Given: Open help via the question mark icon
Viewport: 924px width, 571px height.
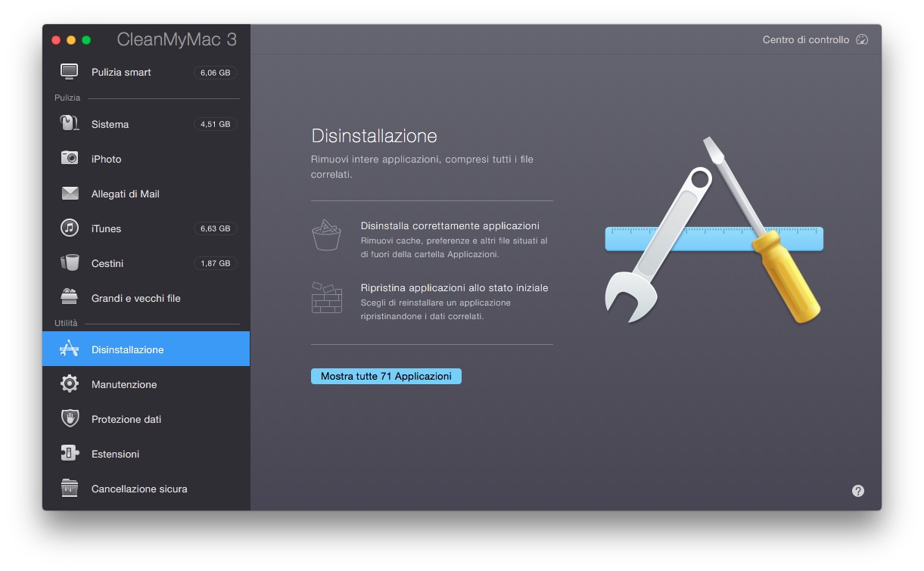Looking at the screenshot, I should (x=858, y=491).
